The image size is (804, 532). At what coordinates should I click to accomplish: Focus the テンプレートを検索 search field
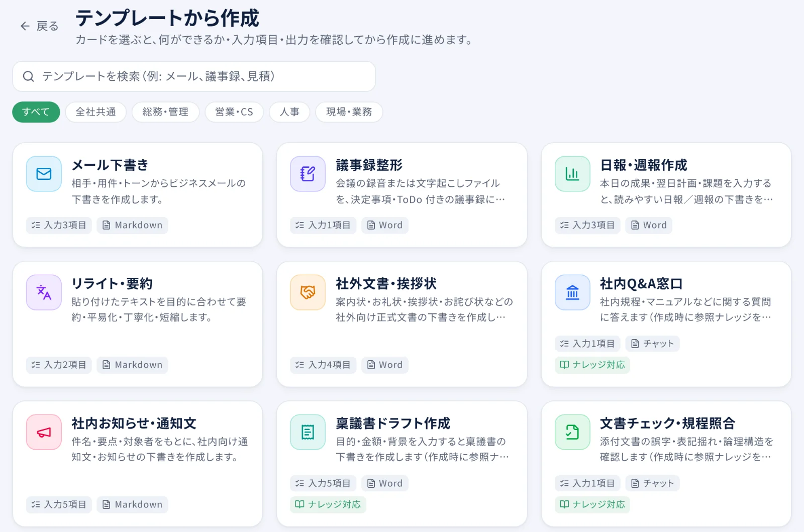(194, 76)
